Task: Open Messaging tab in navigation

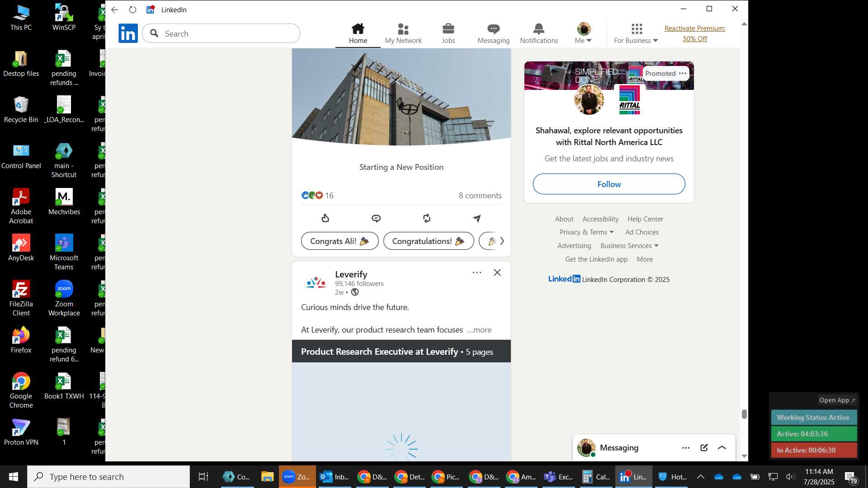Action: tap(494, 33)
